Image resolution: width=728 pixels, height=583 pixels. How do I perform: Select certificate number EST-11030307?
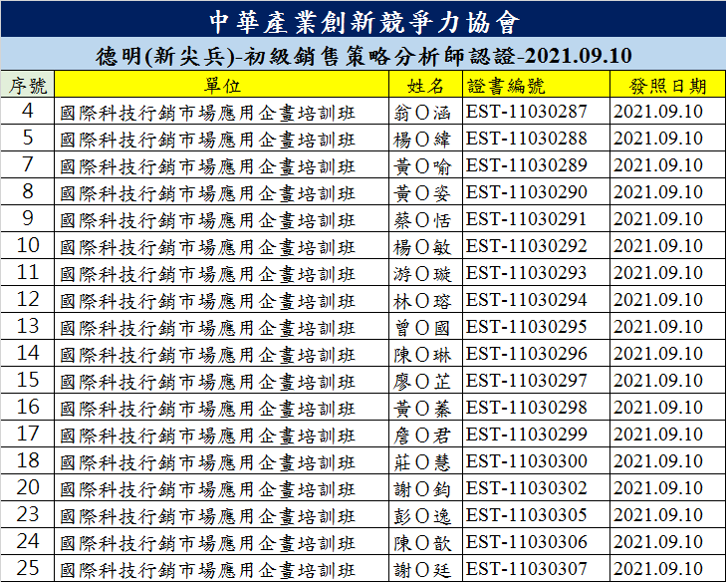click(x=527, y=569)
